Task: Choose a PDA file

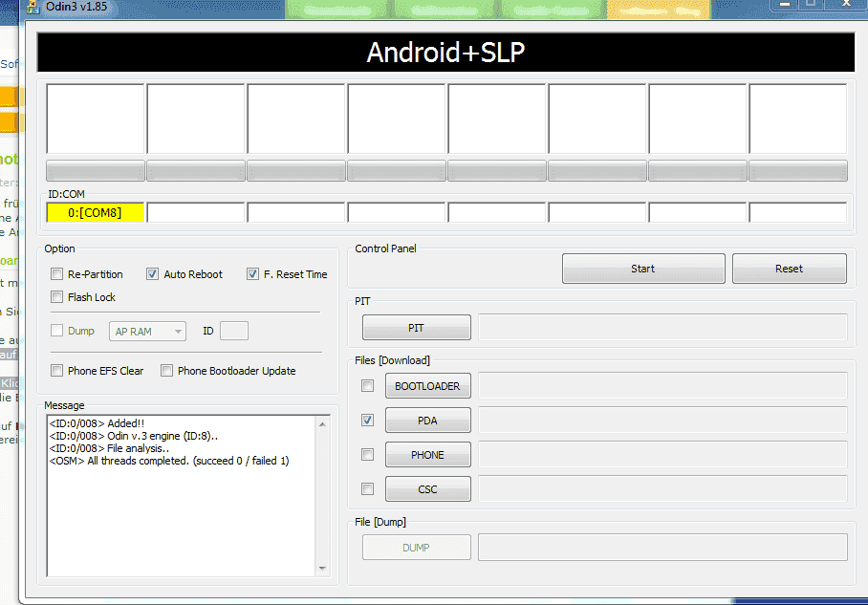Action: tap(428, 421)
